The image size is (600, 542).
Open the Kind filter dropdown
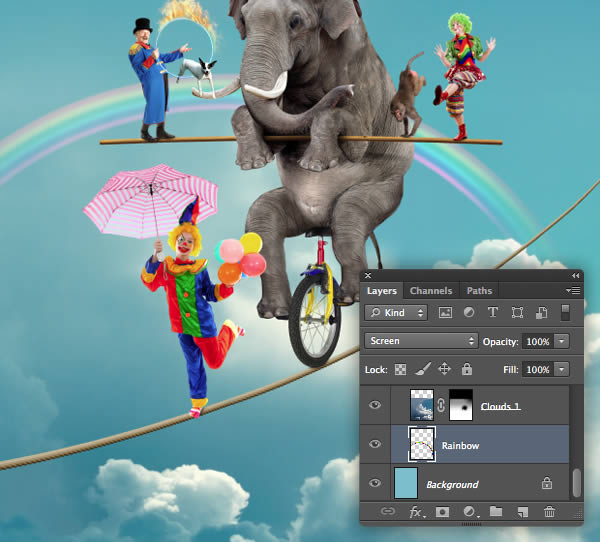pos(396,313)
